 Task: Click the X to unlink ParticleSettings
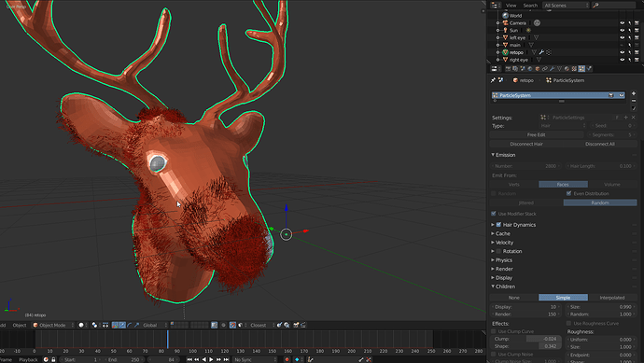(633, 118)
